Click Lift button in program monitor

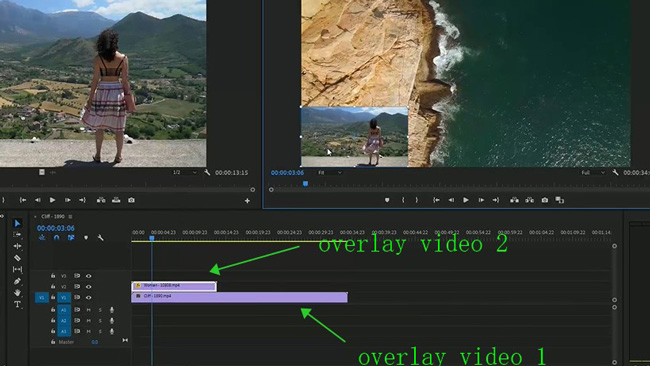[514, 200]
